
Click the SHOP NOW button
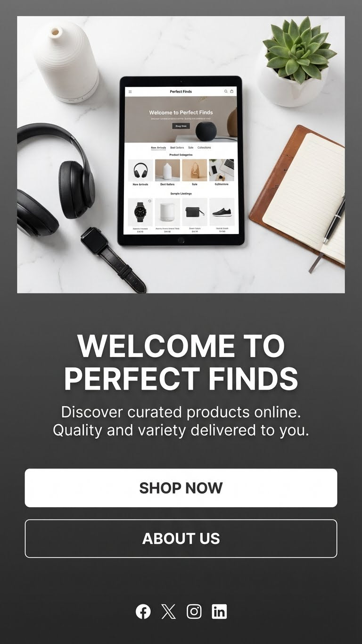click(x=181, y=488)
